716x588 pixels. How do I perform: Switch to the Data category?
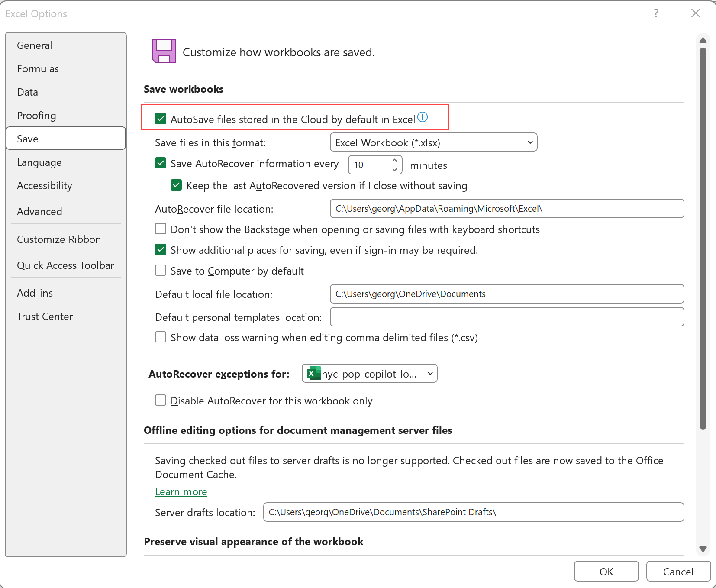coord(66,92)
